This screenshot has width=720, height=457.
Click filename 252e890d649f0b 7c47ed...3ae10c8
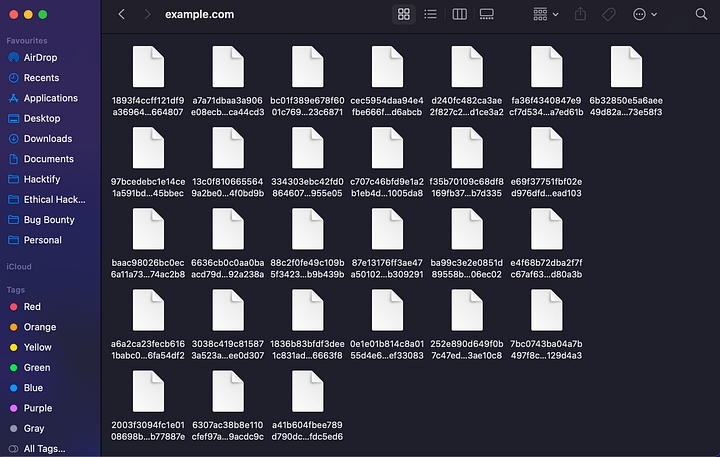[x=467, y=350]
